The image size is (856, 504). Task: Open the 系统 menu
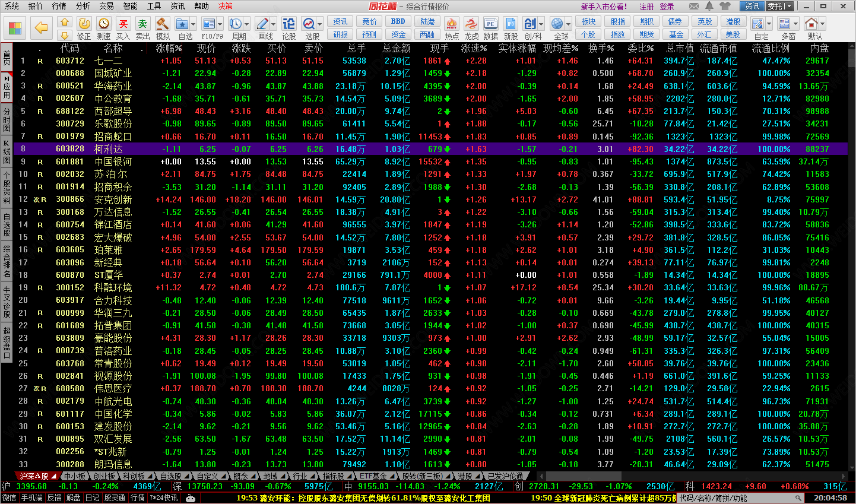pos(11,6)
